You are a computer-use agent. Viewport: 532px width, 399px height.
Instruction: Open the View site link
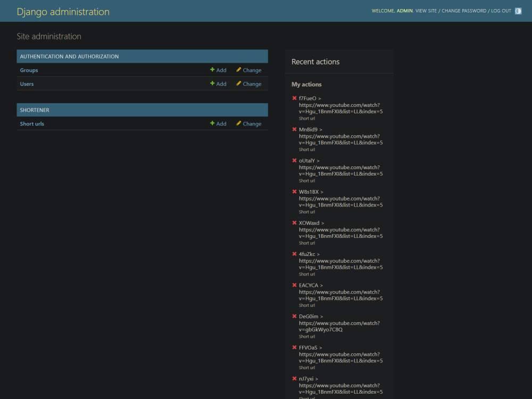coord(426,11)
